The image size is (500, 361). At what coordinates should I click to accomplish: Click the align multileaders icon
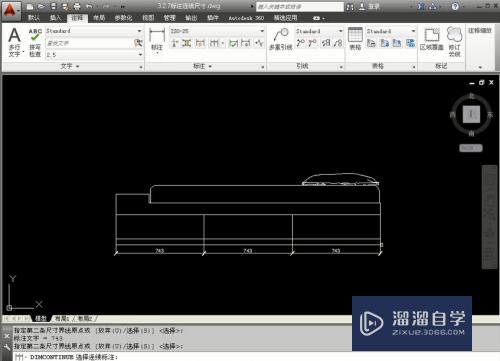(326, 43)
